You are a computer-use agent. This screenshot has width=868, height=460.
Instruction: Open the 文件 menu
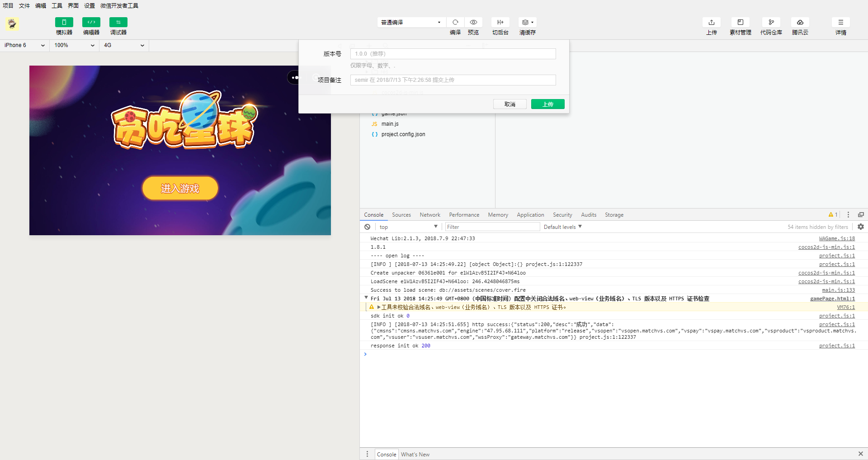click(x=24, y=6)
